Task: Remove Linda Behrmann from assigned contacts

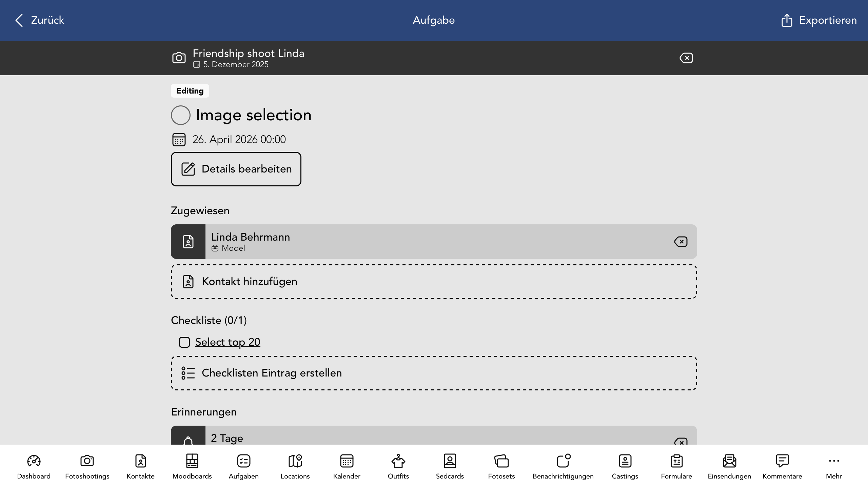Action: click(680, 242)
